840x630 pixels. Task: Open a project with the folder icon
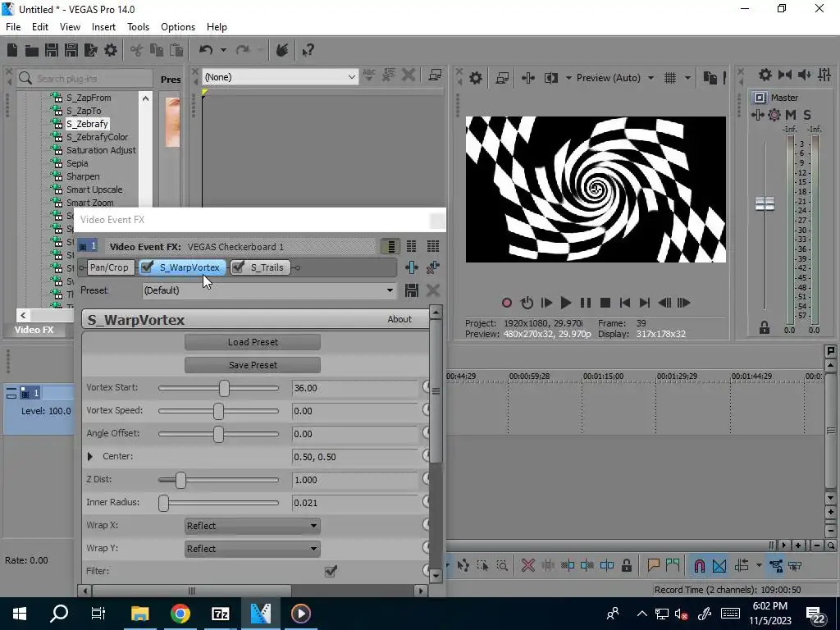(x=32, y=50)
